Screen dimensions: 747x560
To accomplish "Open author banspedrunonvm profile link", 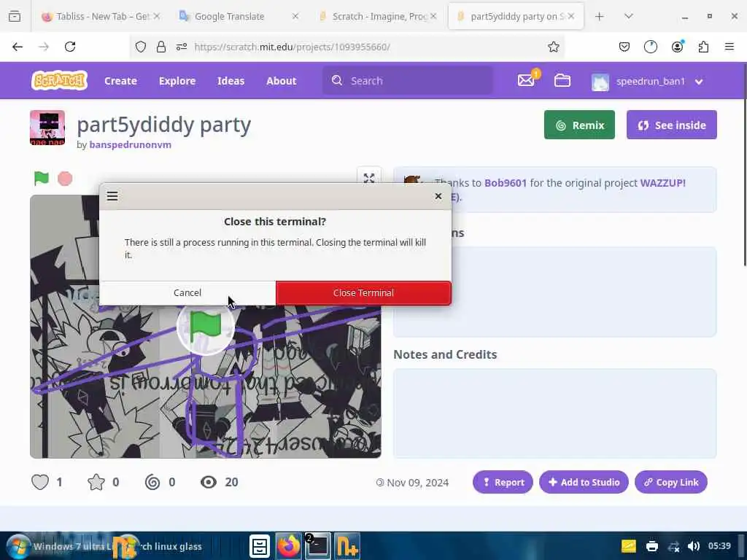I will pos(130,145).
